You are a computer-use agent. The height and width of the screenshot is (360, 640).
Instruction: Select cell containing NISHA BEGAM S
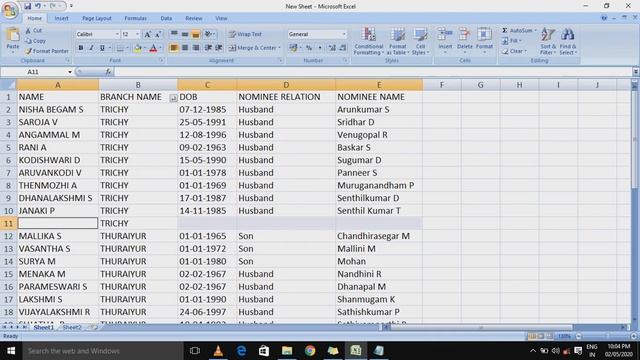pos(58,110)
